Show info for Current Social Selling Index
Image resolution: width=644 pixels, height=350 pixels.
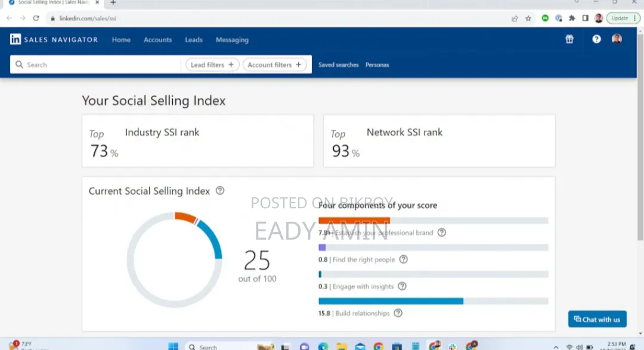220,191
